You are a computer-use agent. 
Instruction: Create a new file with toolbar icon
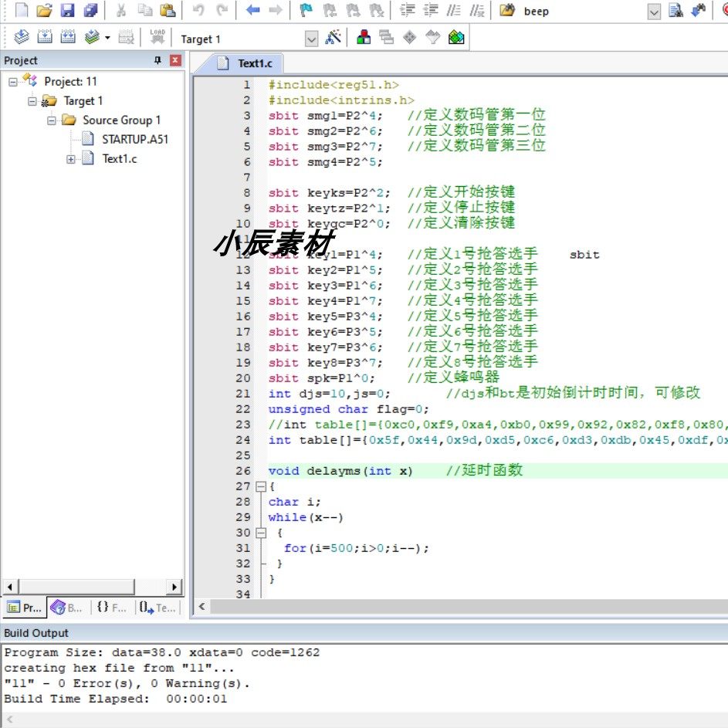coord(22,10)
